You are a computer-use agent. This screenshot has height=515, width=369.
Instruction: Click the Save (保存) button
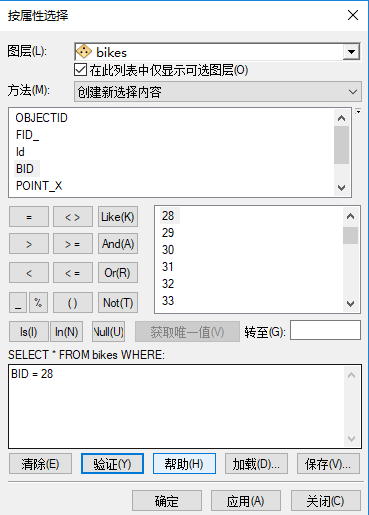click(x=328, y=464)
